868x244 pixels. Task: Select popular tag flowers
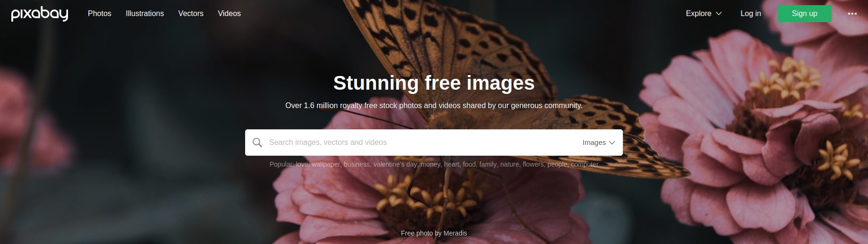pyautogui.click(x=533, y=164)
